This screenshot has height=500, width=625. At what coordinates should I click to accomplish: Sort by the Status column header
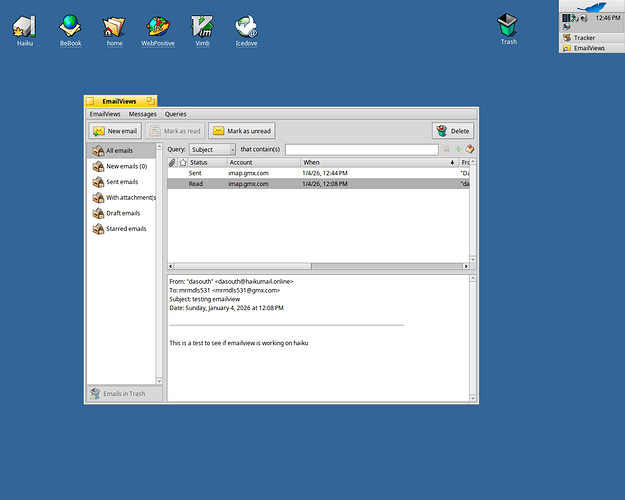tap(207, 162)
